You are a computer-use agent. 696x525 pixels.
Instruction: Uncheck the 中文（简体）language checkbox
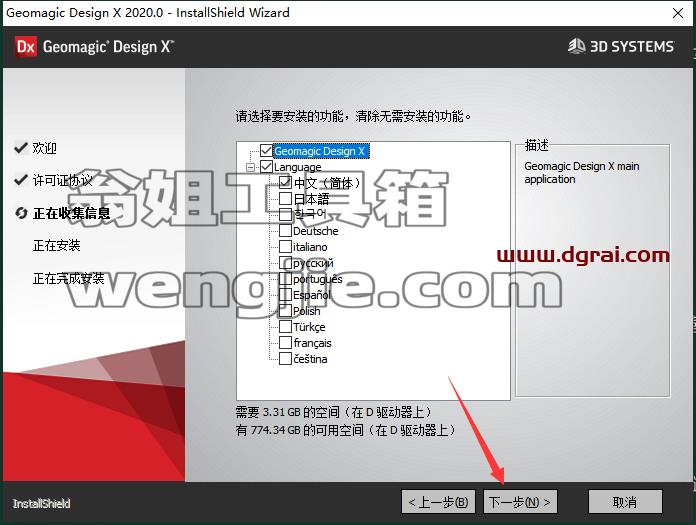(x=285, y=182)
